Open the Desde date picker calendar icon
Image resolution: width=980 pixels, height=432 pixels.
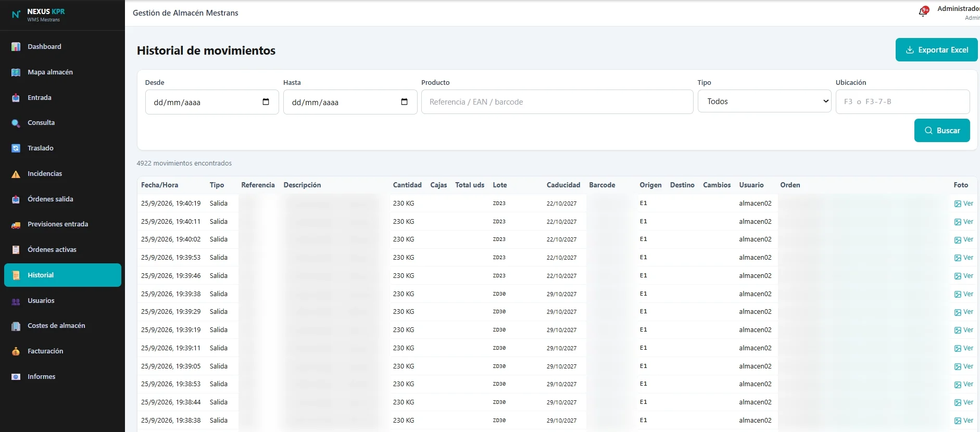coord(266,102)
